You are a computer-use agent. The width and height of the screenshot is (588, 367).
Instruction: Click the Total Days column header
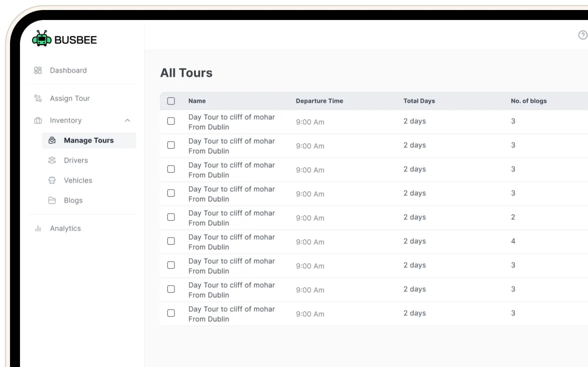[419, 101]
